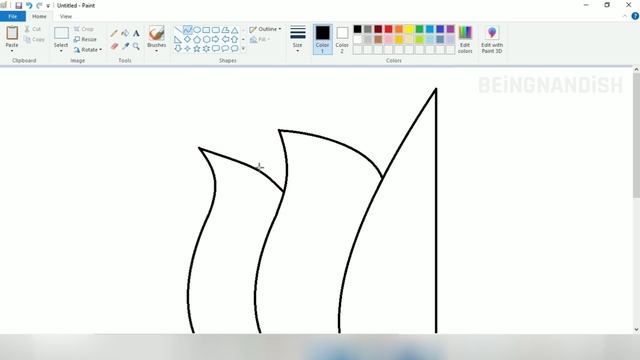Activate Color 2 background box
The height and width of the screenshot is (360, 640).
point(342,39)
